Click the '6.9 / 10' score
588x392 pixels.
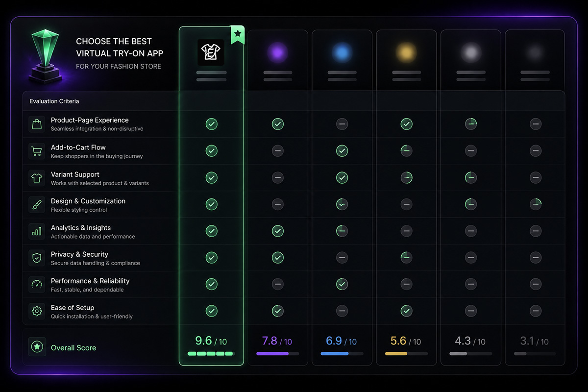tap(342, 341)
